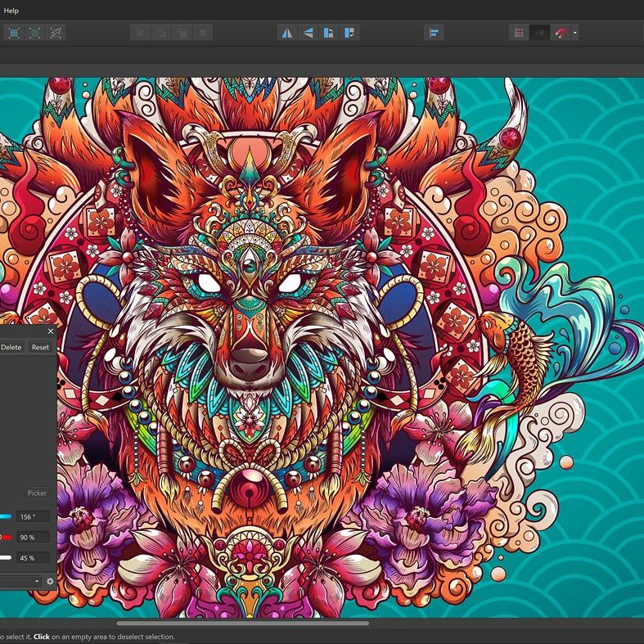Toggle the snapping magnet icon
Screen dimensions: 644x644
tap(561, 33)
